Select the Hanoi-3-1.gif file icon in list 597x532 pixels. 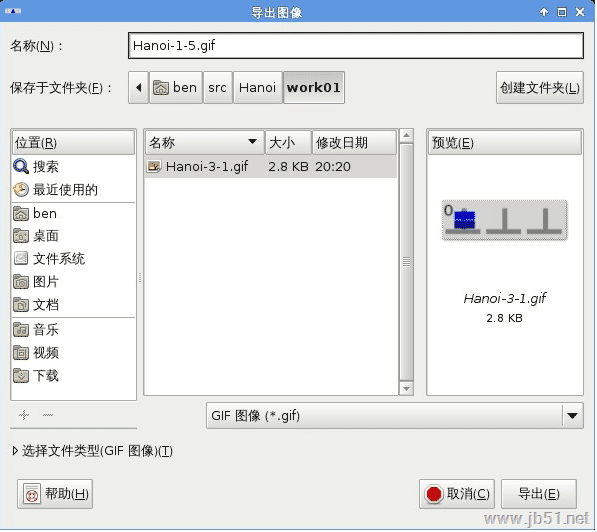(x=154, y=166)
